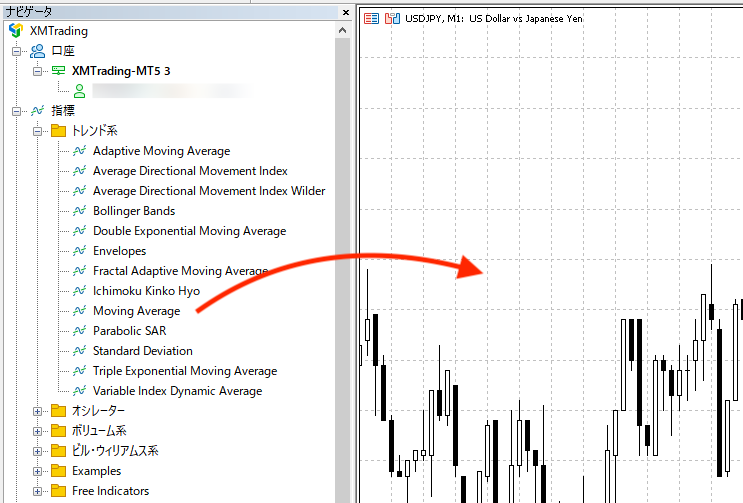Click the Variable Index Dynamic Average icon
This screenshot has height=503, width=743.
tap(79, 391)
